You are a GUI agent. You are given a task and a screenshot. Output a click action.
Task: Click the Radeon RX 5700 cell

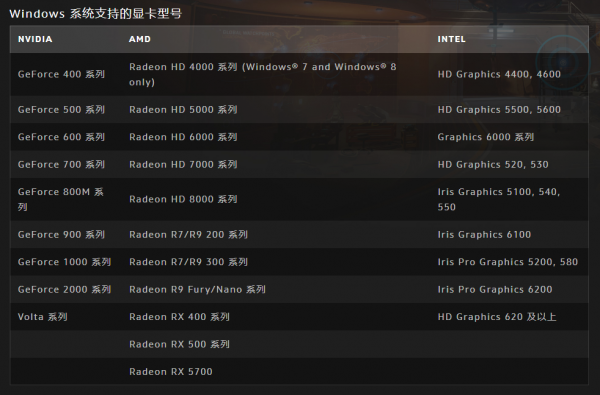point(171,372)
